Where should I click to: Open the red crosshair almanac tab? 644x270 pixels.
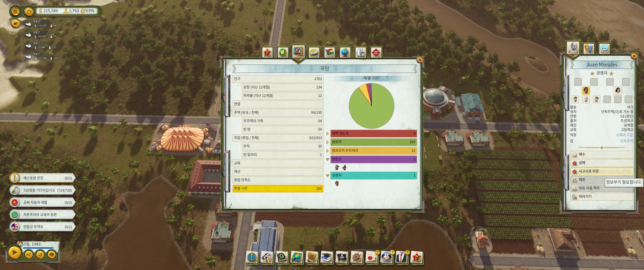click(376, 52)
